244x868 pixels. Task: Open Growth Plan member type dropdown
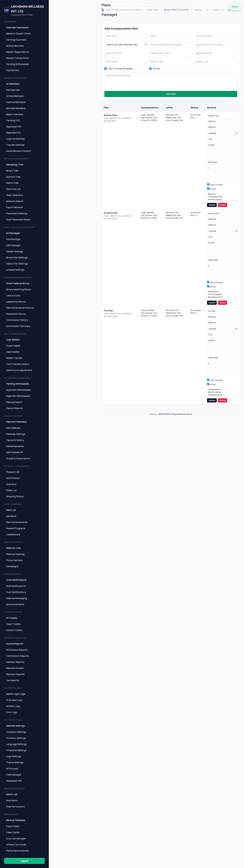tap(222, 231)
